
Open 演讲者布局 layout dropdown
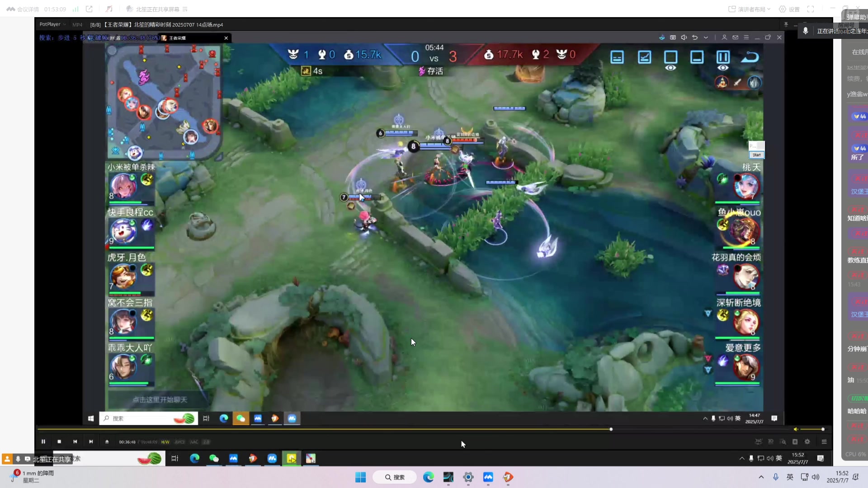point(749,9)
